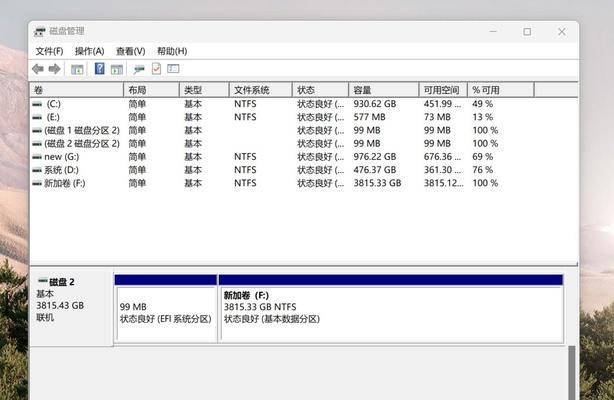Close the Disk Management window
Screen dimensions: 614x400
562,32
